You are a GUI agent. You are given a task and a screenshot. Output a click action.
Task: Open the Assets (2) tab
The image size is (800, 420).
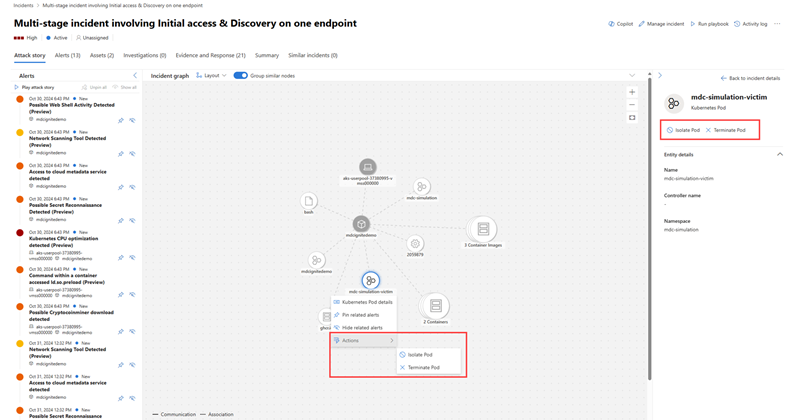click(x=102, y=55)
